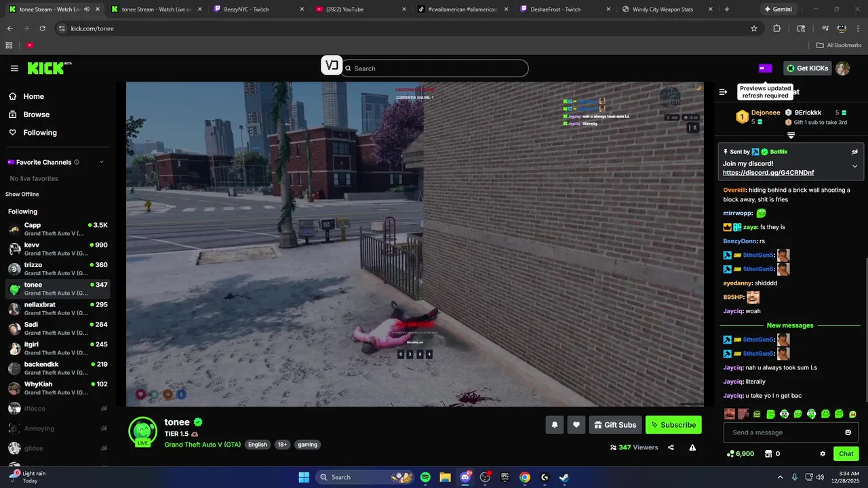Click the VJ extension icon beside the search bar

pyautogui.click(x=332, y=65)
